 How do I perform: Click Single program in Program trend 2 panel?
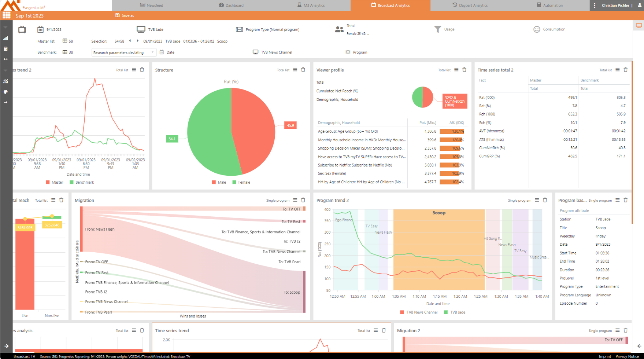[519, 200]
